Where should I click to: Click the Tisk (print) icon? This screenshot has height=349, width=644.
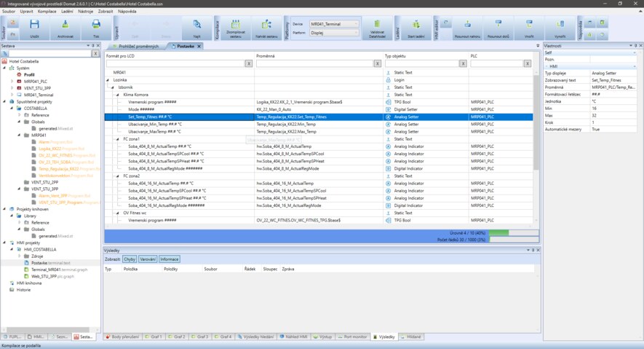(x=96, y=28)
